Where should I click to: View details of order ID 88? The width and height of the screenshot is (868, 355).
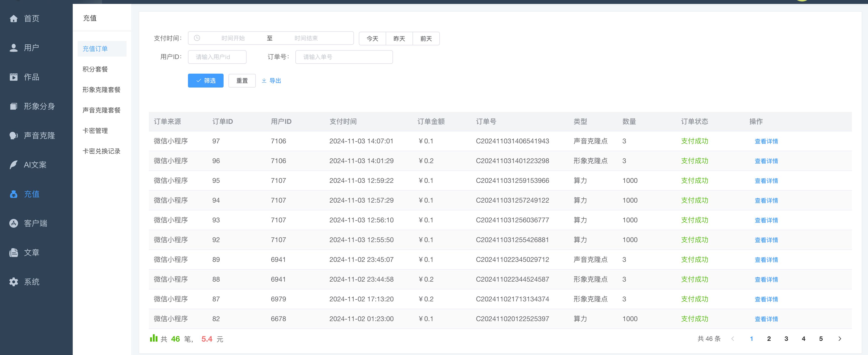(x=766, y=280)
